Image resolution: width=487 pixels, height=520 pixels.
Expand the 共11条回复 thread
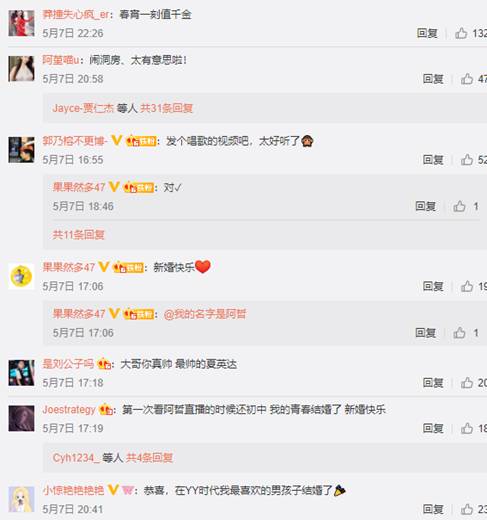click(x=79, y=235)
